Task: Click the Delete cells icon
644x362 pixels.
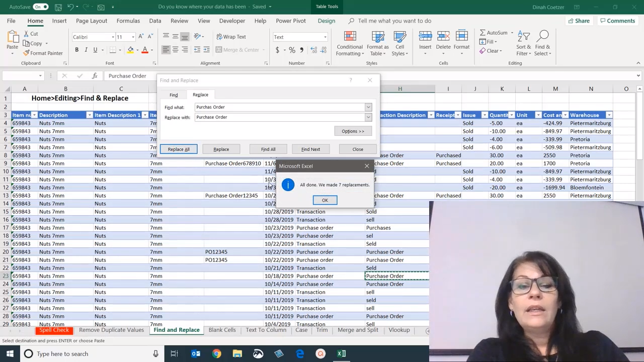Action: tap(443, 36)
